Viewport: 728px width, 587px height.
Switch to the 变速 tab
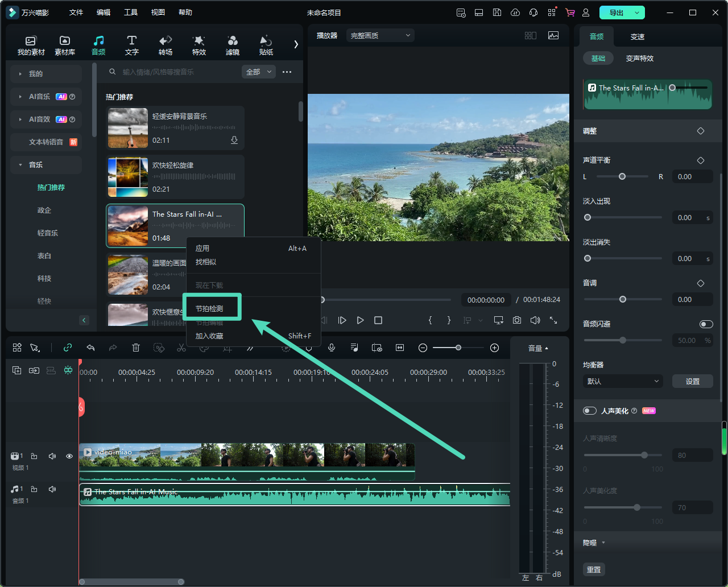click(x=637, y=36)
